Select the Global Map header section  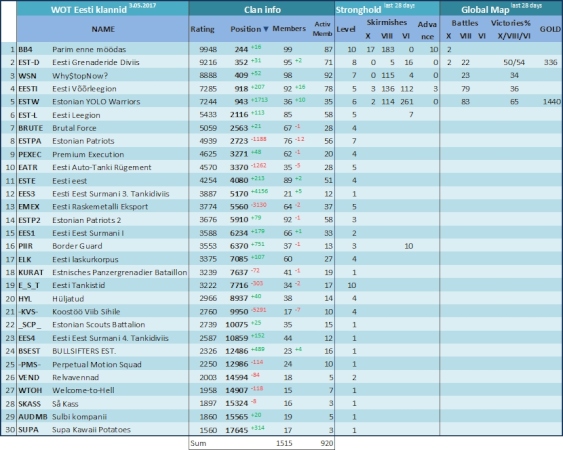(x=501, y=9)
